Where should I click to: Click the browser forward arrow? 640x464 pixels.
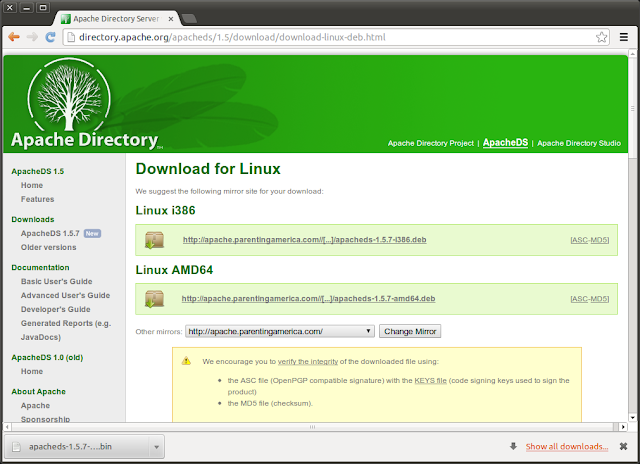pyautogui.click(x=32, y=37)
